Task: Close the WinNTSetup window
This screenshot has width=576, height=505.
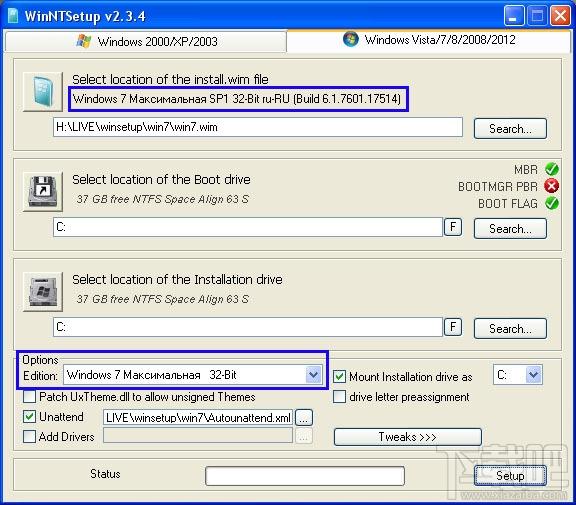Action: click(560, 16)
